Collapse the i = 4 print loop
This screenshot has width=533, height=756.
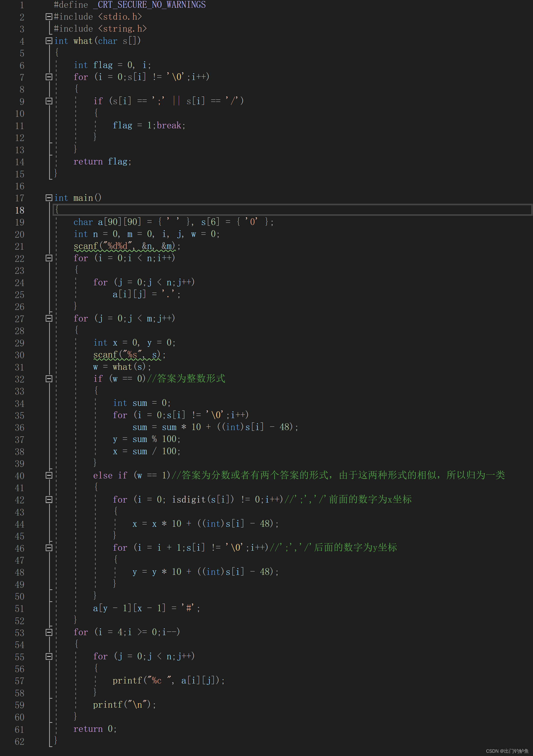point(49,632)
